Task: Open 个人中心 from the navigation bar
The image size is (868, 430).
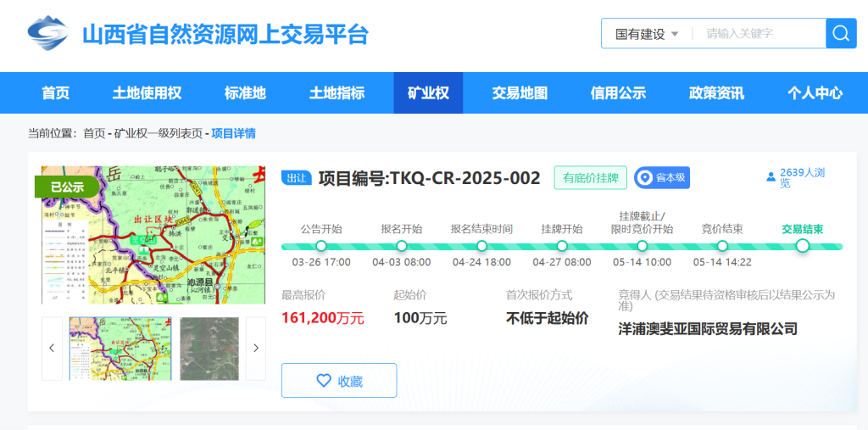Action: (815, 93)
